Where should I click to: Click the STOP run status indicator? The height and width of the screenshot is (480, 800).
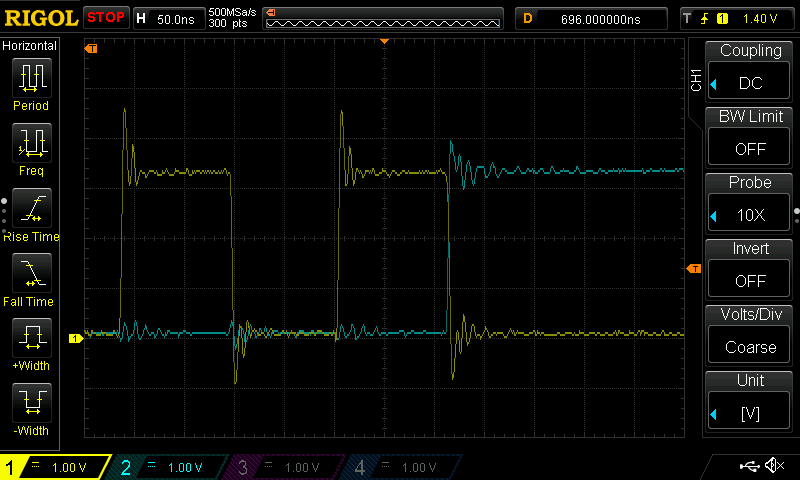[x=106, y=18]
